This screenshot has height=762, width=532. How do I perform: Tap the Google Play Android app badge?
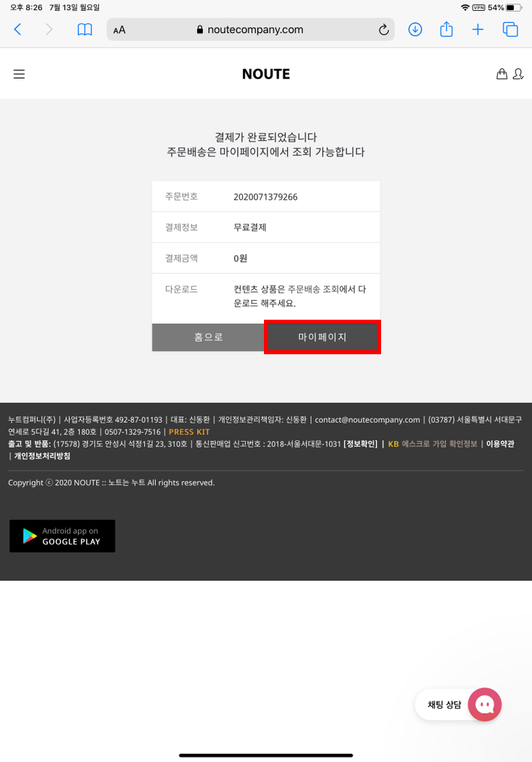62,536
